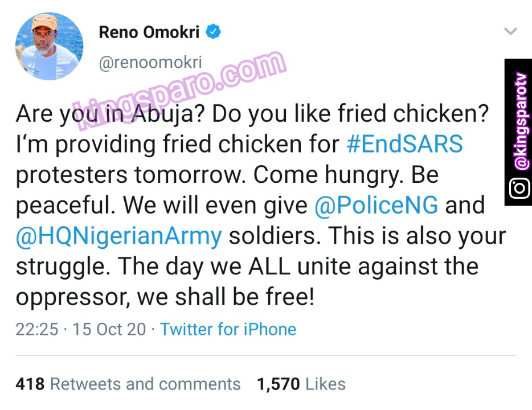This screenshot has width=532, height=410.
Task: Open the #EndSARS hashtag
Action: tap(404, 144)
